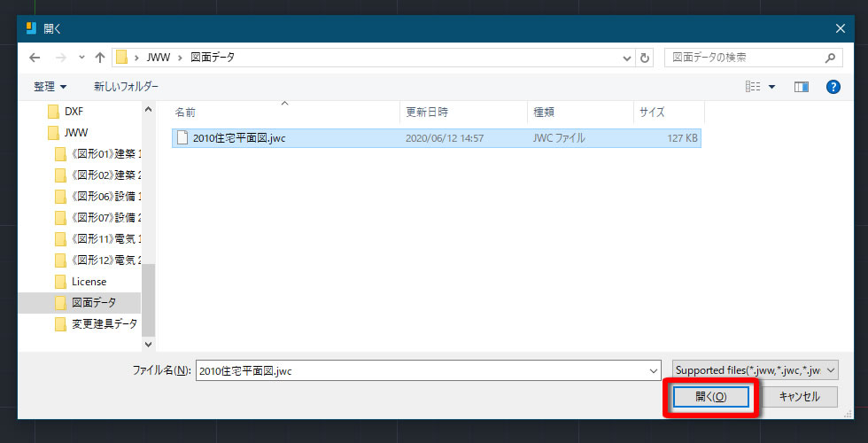Viewport: 868px width, 443px height.
Task: Click the folder tree scrollbar up arrow
Action: coord(148,109)
